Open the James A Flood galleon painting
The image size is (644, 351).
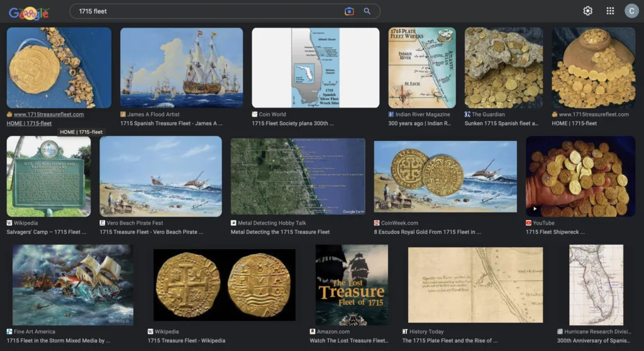tap(182, 68)
